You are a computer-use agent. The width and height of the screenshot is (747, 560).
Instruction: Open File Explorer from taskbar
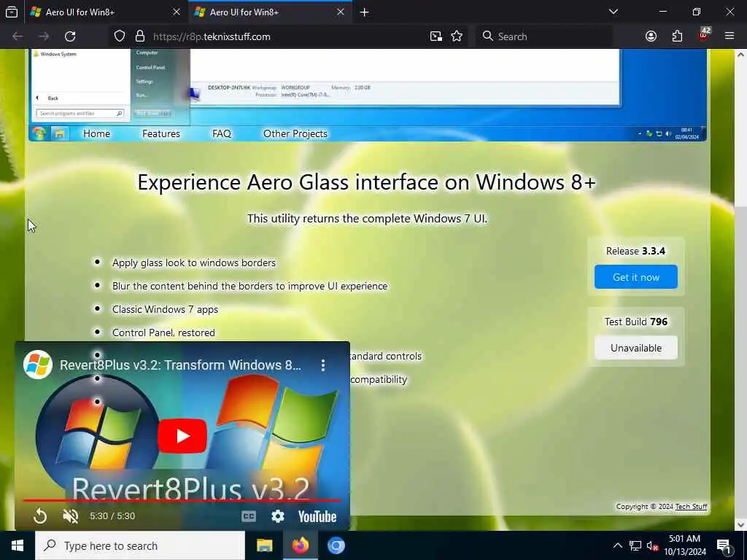click(264, 545)
